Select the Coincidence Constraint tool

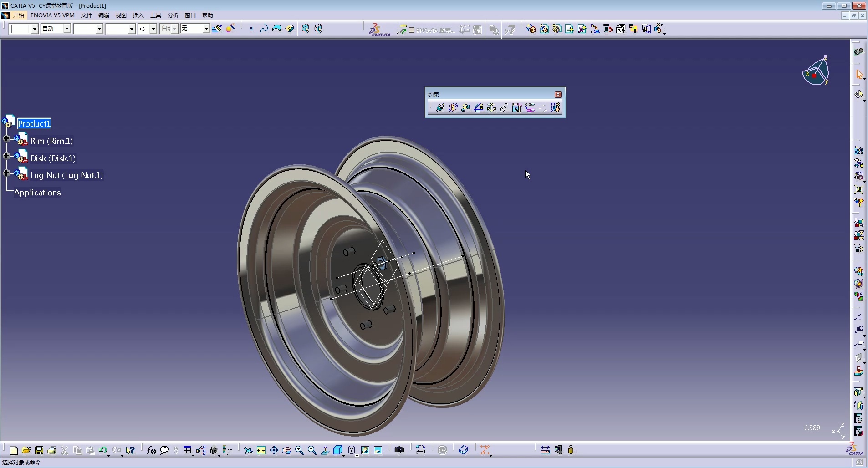pyautogui.click(x=440, y=107)
